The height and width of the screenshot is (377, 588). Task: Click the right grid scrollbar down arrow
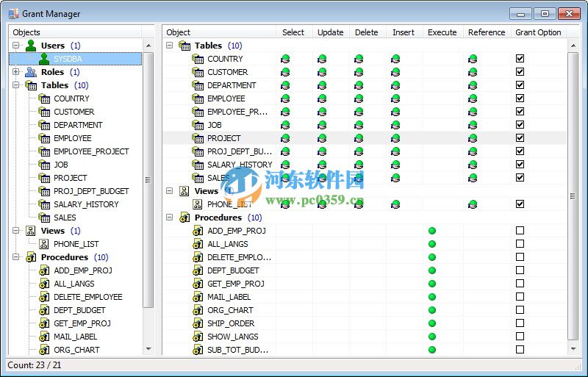[573, 349]
